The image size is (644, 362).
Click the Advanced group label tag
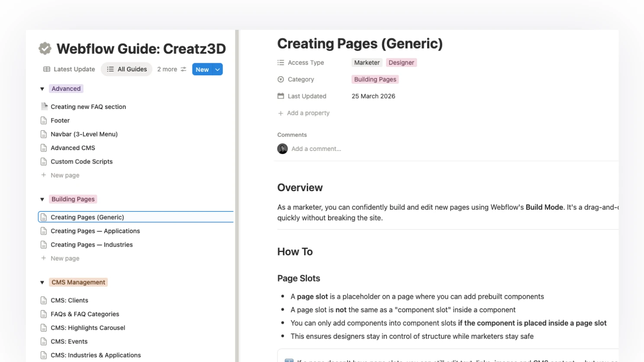coord(66,89)
